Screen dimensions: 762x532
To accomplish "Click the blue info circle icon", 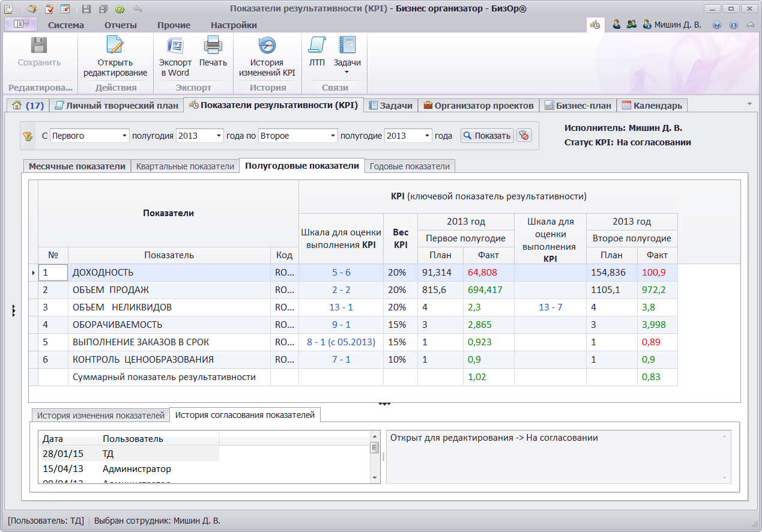I will pyautogui.click(x=733, y=25).
